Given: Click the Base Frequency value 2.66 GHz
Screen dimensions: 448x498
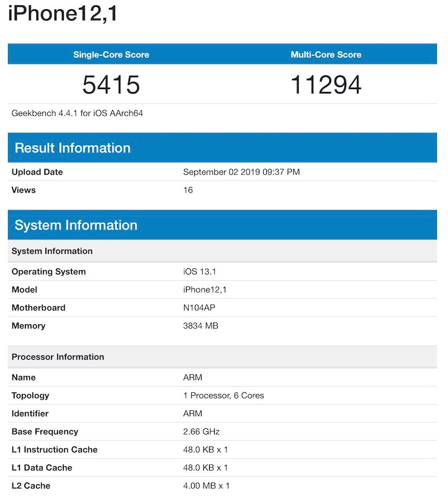Looking at the screenshot, I should [x=202, y=431].
